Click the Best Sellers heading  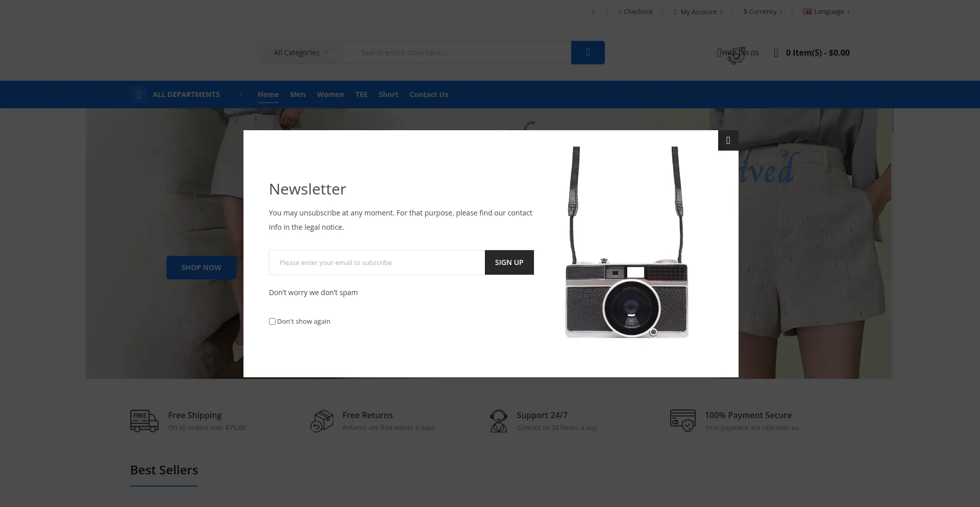pyautogui.click(x=164, y=470)
